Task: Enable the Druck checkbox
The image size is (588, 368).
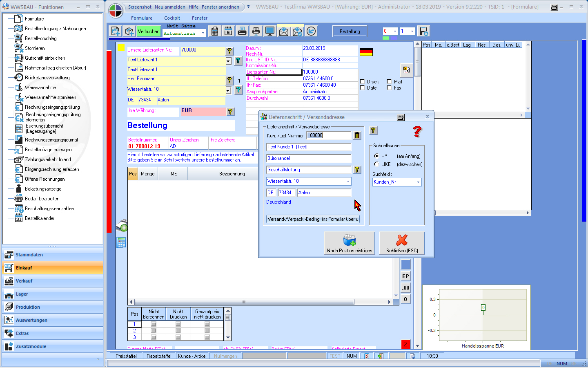Action: click(x=362, y=82)
